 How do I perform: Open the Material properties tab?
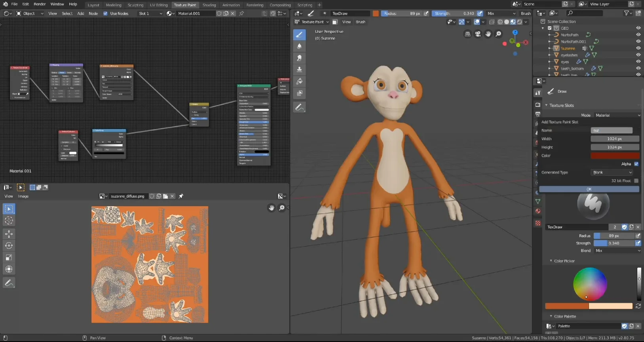pos(537,211)
